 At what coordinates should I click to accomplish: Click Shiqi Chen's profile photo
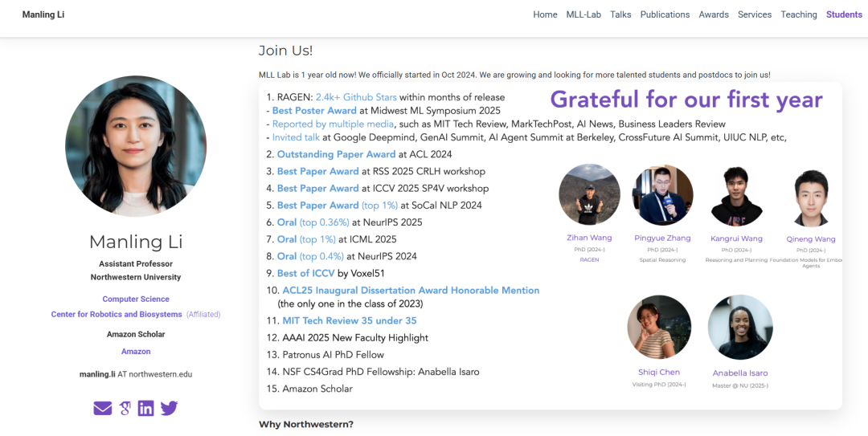point(659,327)
